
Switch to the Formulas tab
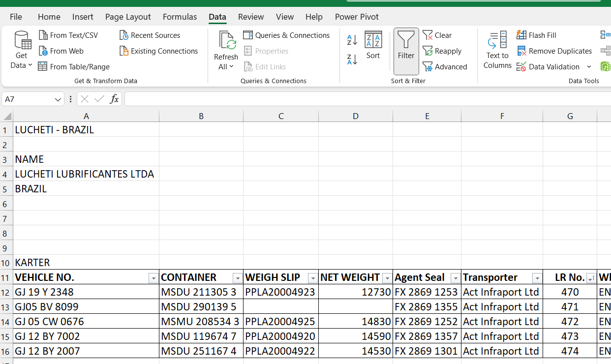(x=180, y=17)
